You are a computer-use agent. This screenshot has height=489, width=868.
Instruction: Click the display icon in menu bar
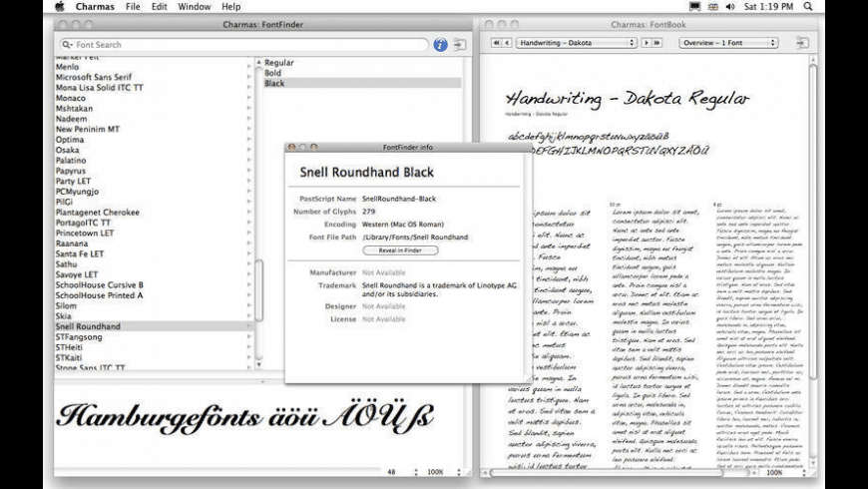(x=694, y=7)
